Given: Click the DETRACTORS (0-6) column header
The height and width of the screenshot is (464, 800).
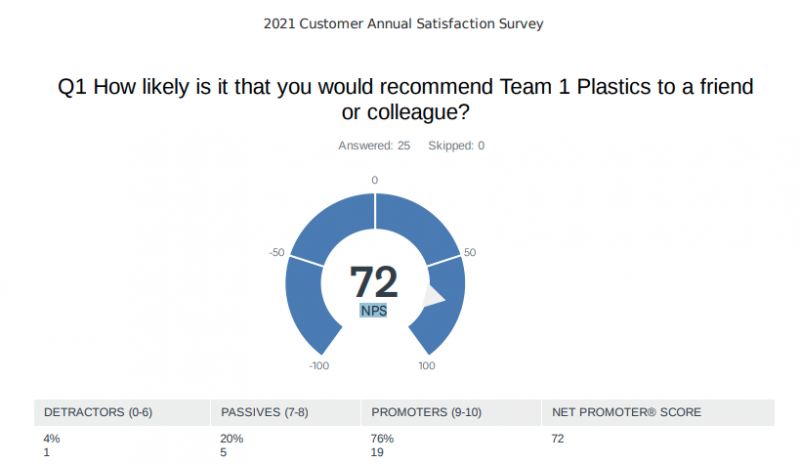Looking at the screenshot, I should coord(98,412).
